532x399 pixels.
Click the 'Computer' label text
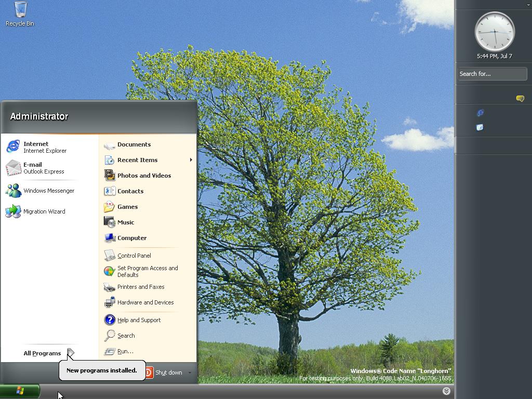coord(132,238)
